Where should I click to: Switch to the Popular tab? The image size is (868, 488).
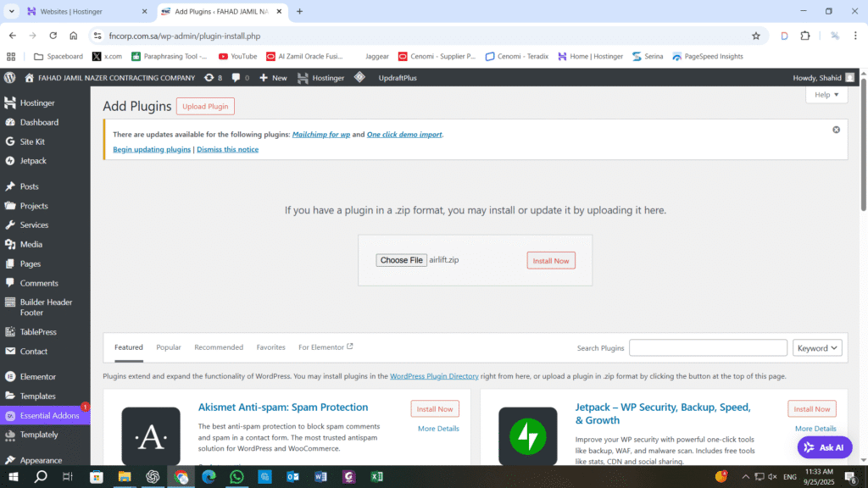click(169, 347)
